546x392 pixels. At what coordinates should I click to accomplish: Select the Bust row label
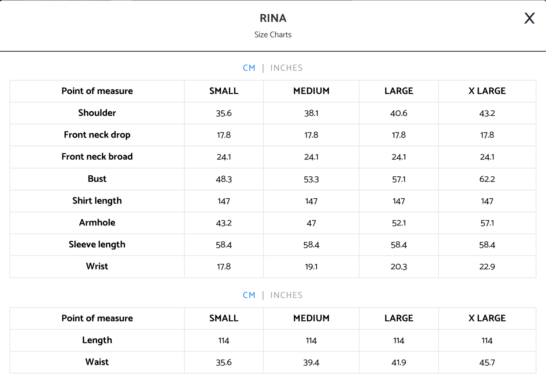[x=97, y=179]
